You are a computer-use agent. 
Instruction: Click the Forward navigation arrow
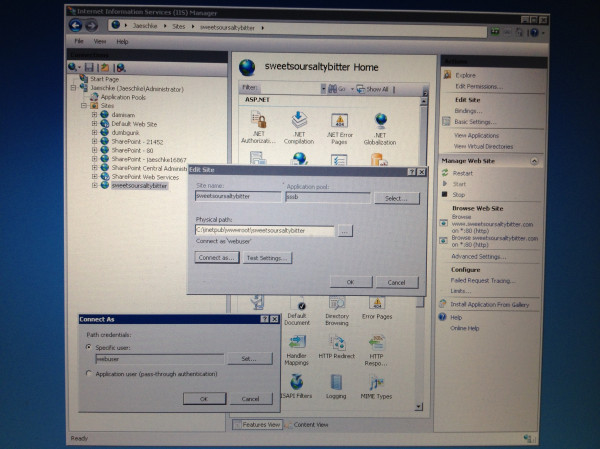point(91,26)
